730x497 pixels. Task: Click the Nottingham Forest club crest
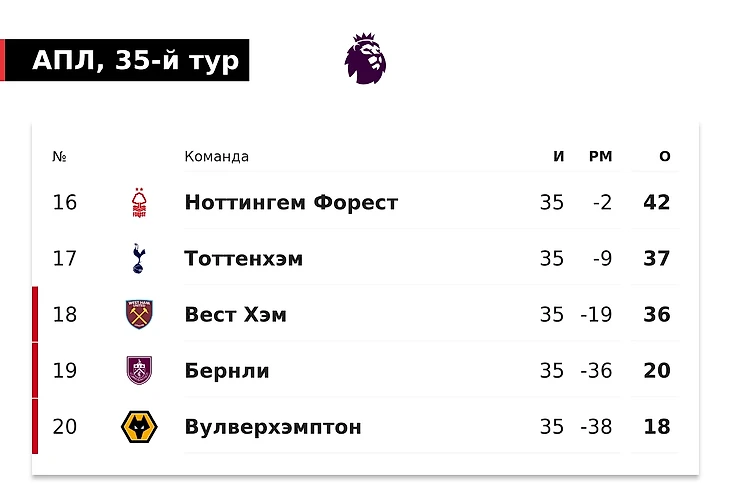(x=139, y=202)
